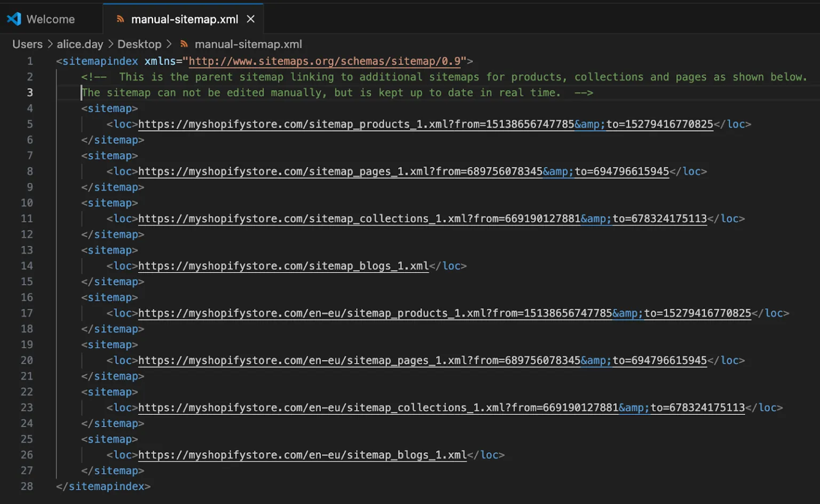Open the manual-sitemap.xml breadcrumb entry

tap(248, 44)
